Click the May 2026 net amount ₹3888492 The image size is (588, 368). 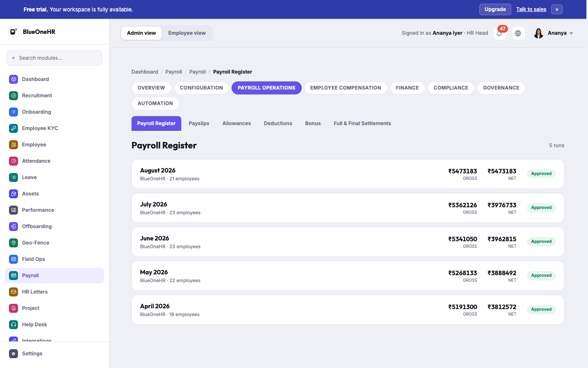point(502,273)
